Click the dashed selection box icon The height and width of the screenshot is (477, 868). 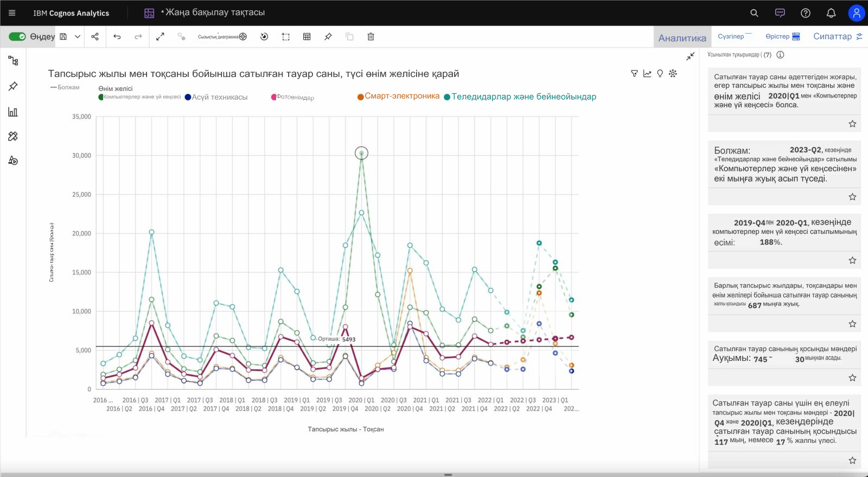286,36
